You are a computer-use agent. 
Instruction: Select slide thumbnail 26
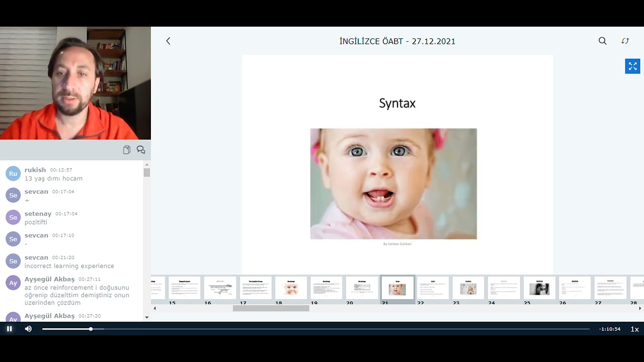pyautogui.click(x=575, y=288)
